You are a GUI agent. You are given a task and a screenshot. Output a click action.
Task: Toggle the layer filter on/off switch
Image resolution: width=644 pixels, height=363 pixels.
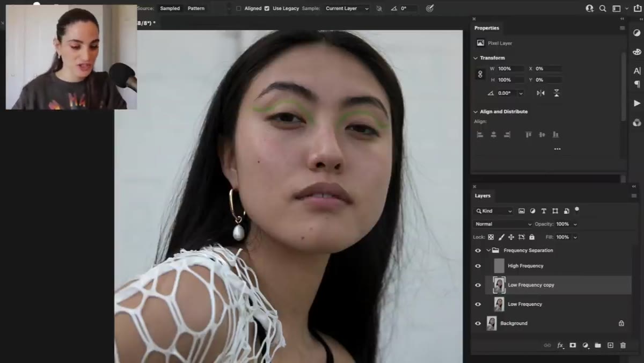(x=577, y=209)
